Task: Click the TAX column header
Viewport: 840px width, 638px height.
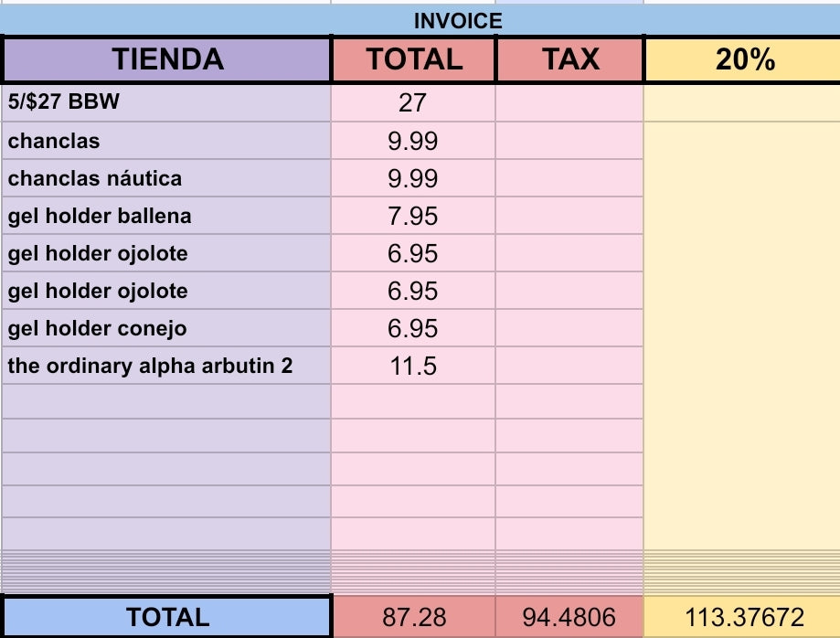Action: point(570,59)
